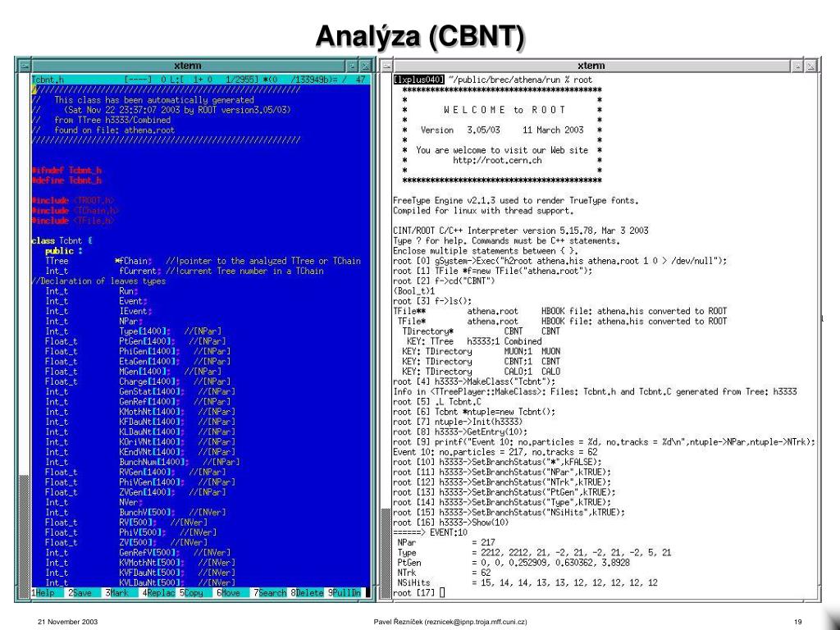
Task: Click the 'root [5] .L Tcbnt.C' line
Action: tap(437, 402)
